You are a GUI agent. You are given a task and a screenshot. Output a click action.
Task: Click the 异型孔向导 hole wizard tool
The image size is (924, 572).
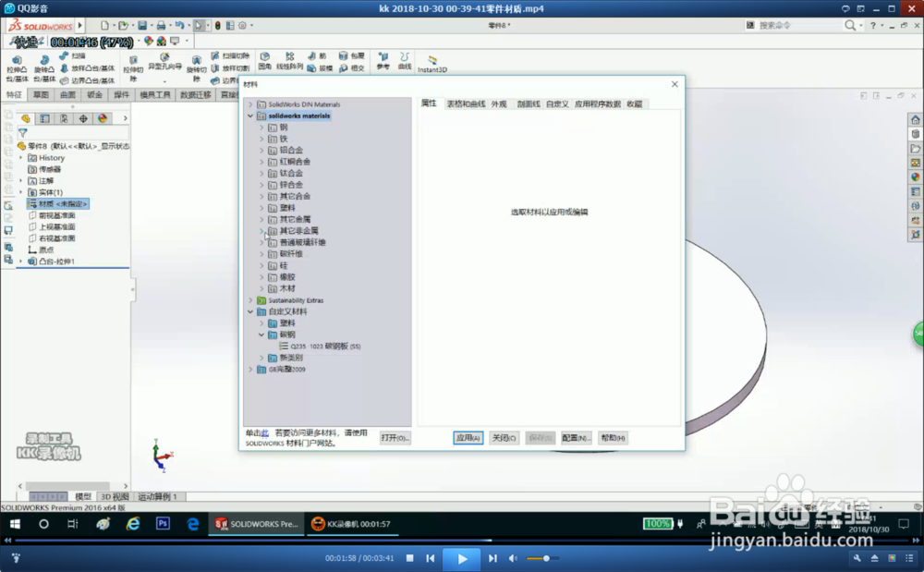pos(164,62)
